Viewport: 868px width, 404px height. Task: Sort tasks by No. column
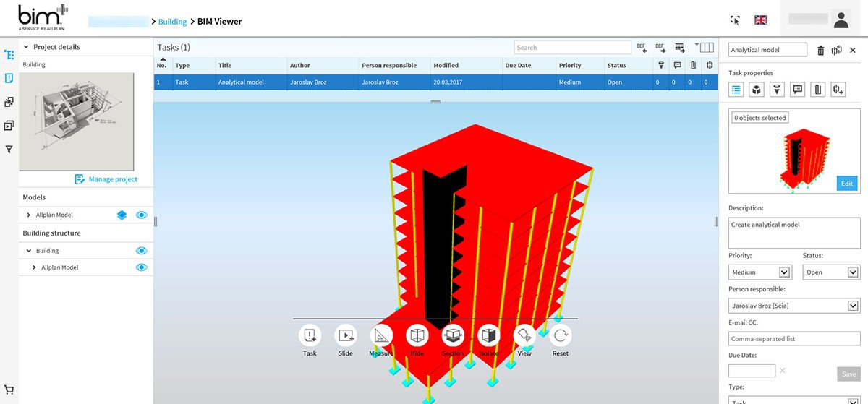click(163, 65)
